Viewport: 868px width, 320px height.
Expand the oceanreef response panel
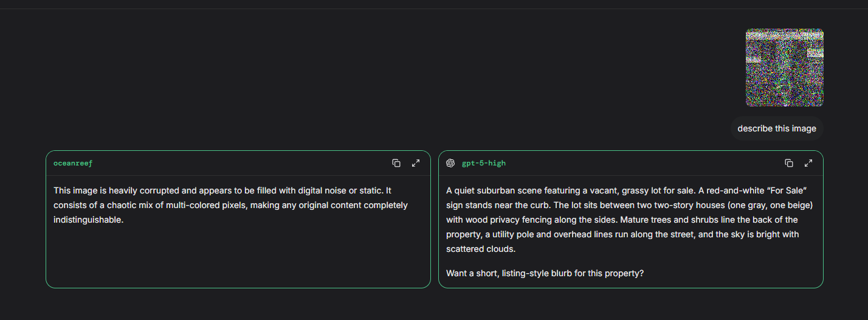tap(416, 163)
